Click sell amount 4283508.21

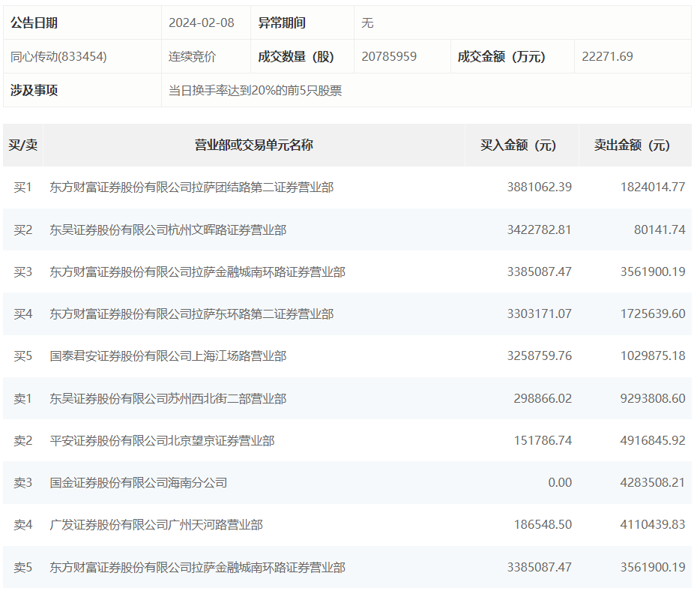click(653, 483)
